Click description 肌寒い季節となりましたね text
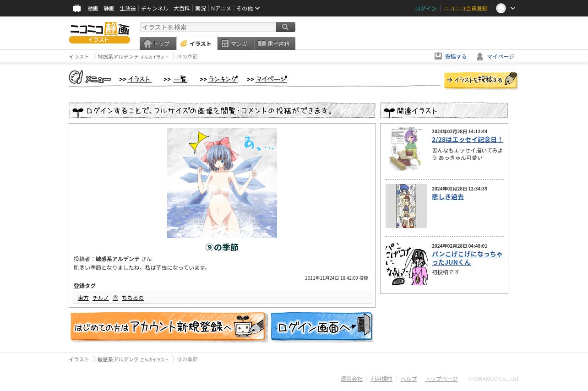 click(x=141, y=267)
